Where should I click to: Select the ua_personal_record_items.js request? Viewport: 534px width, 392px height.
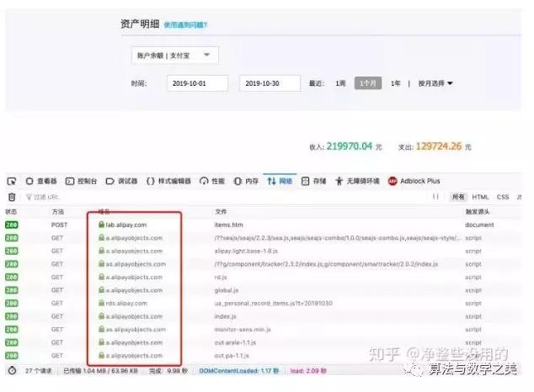click(263, 304)
